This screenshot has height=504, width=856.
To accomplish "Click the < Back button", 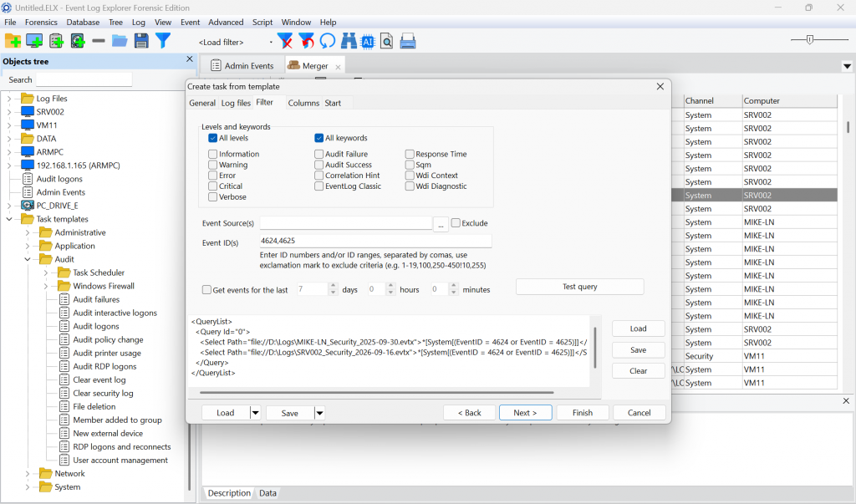I will pyautogui.click(x=470, y=413).
